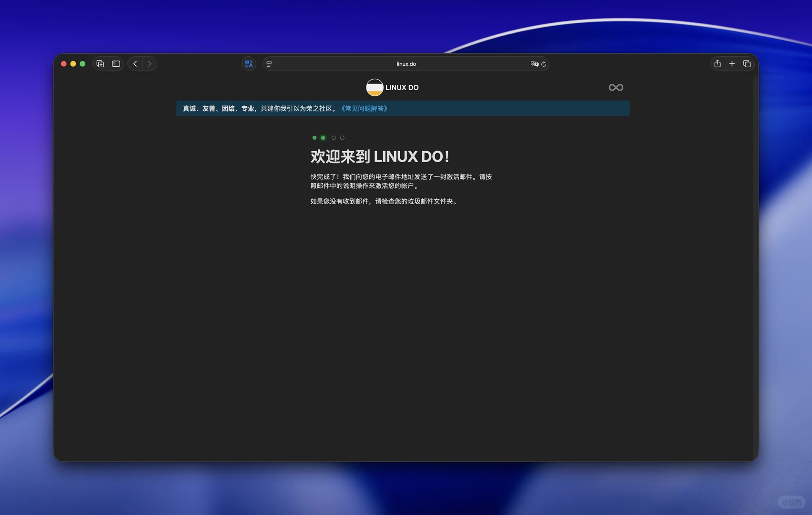The image size is (812, 515).
Task: Select the first green progress dot
Action: 314,137
